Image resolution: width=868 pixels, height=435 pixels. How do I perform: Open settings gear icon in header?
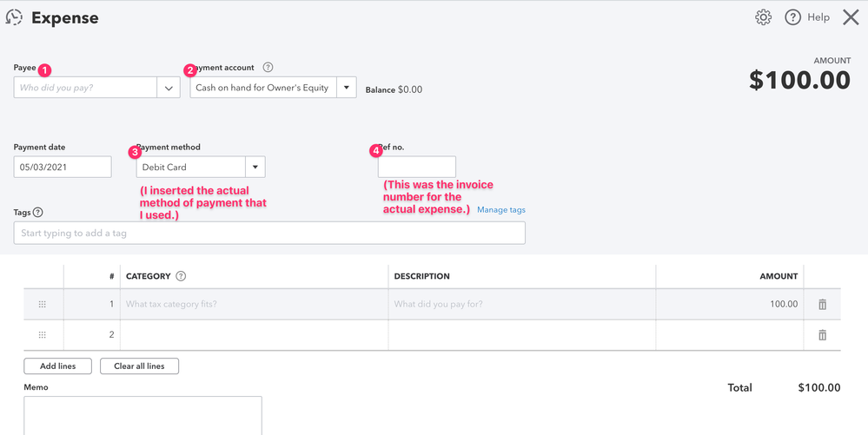(x=764, y=17)
